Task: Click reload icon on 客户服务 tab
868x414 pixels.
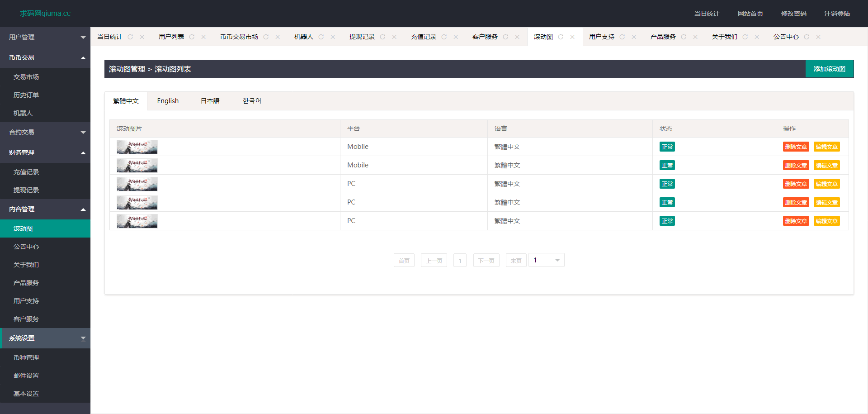Action: tap(505, 37)
